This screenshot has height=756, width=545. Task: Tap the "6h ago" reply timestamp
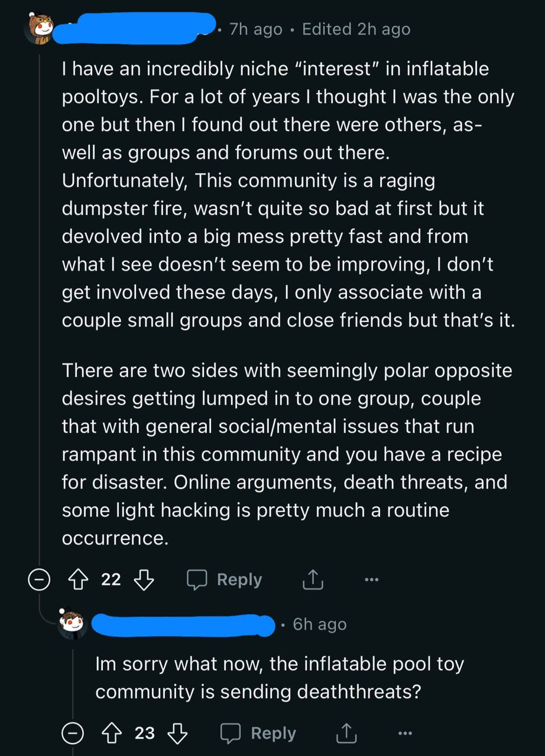tap(320, 624)
